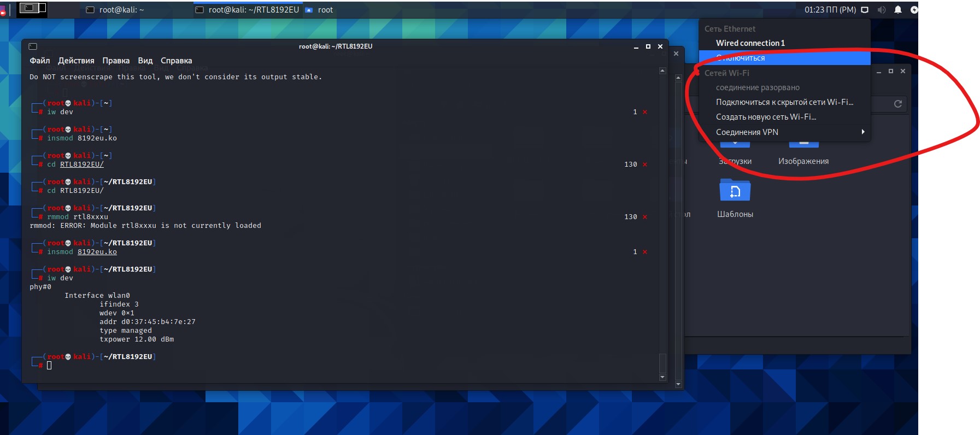
Task: Click the power manager tray icon
Action: point(914,10)
